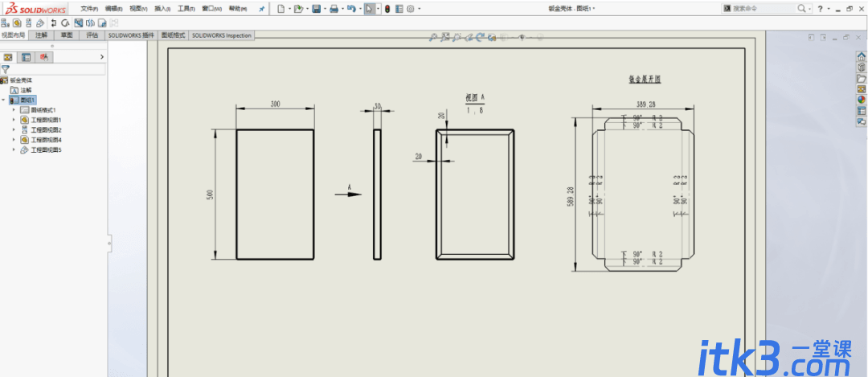Open the 编辑 menu
Viewport: 868px width, 377px height.
click(113, 9)
